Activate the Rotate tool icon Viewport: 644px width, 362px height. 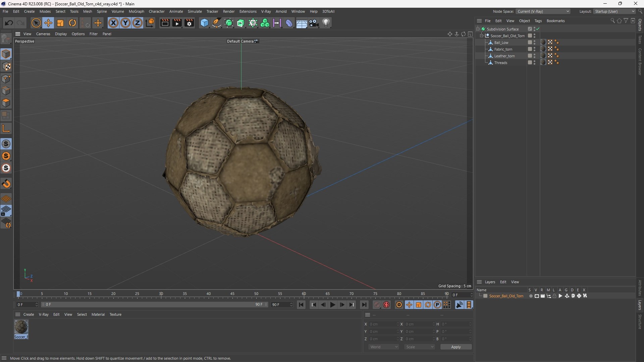click(72, 23)
